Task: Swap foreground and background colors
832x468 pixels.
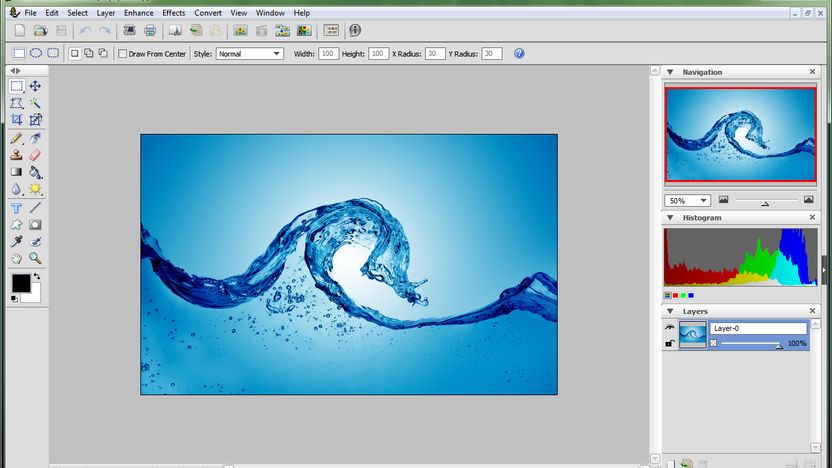Action: pyautogui.click(x=37, y=276)
